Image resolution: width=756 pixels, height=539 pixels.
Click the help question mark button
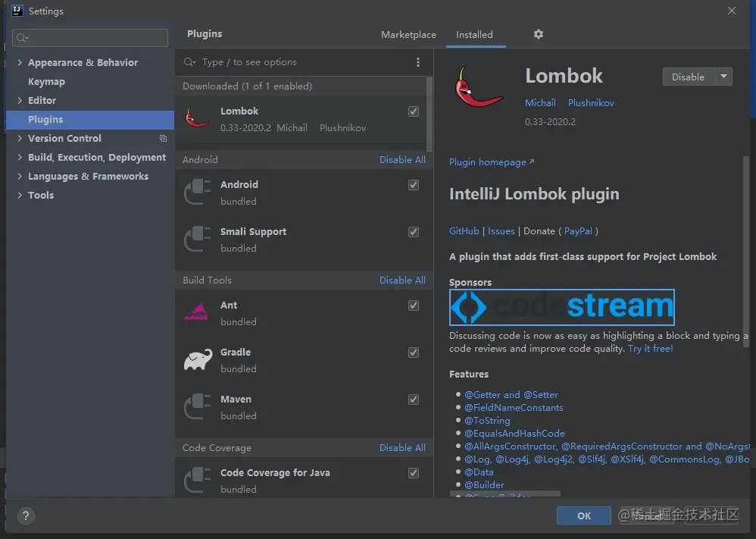26,515
